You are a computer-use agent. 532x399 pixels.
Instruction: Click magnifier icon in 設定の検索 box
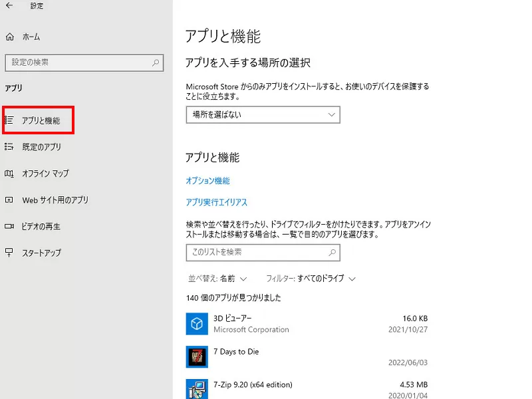click(x=156, y=63)
